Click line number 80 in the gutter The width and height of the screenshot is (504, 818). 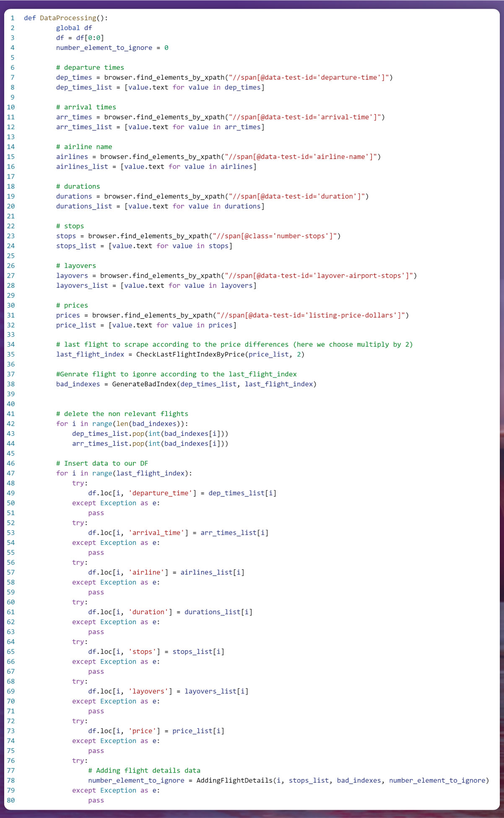click(10, 801)
